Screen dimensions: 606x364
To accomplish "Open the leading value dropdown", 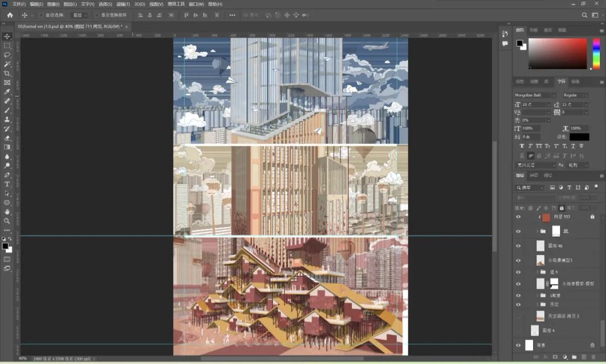I will coord(586,105).
